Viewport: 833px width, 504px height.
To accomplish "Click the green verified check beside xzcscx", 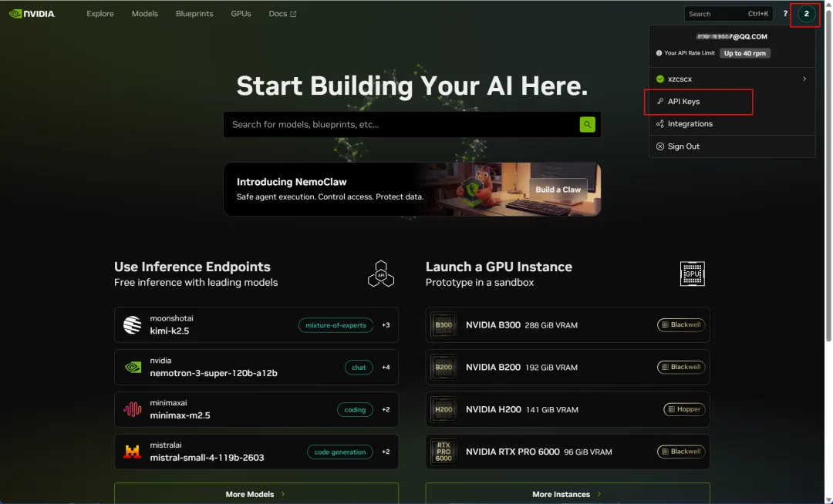I will (659, 79).
